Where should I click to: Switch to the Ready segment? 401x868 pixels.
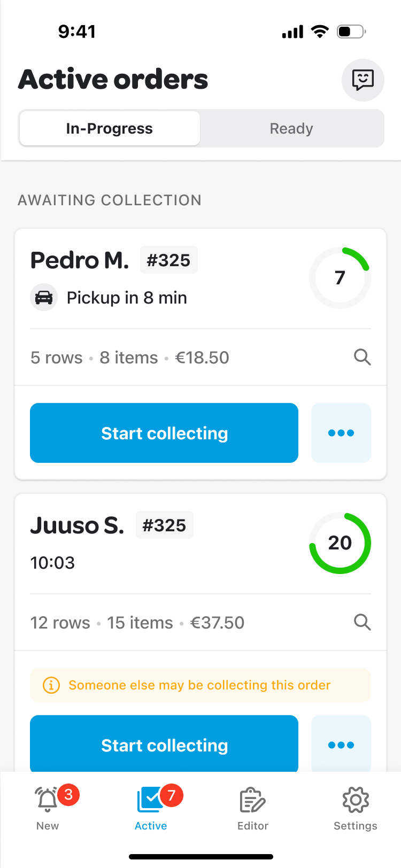point(291,129)
